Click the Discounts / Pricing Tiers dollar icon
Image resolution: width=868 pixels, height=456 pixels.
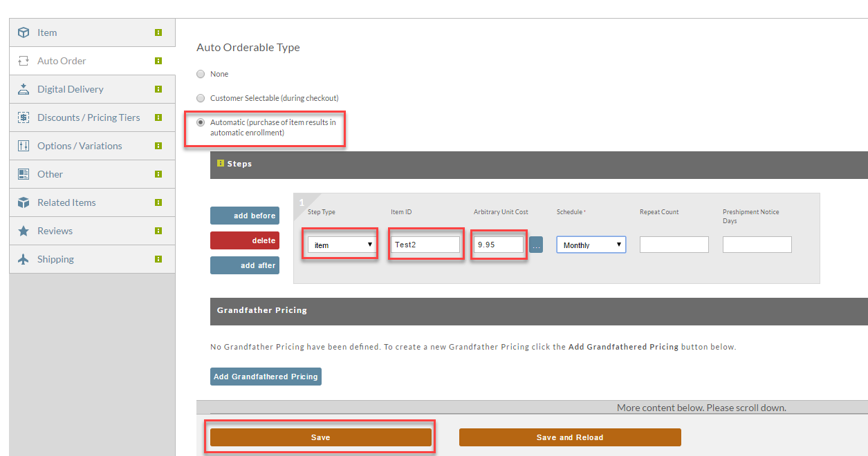(24, 117)
